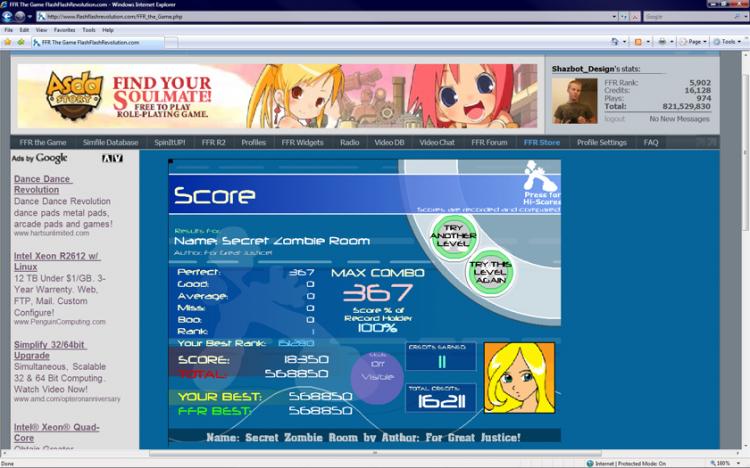Click the RSS feeds icon
750x468 pixels.
point(638,42)
